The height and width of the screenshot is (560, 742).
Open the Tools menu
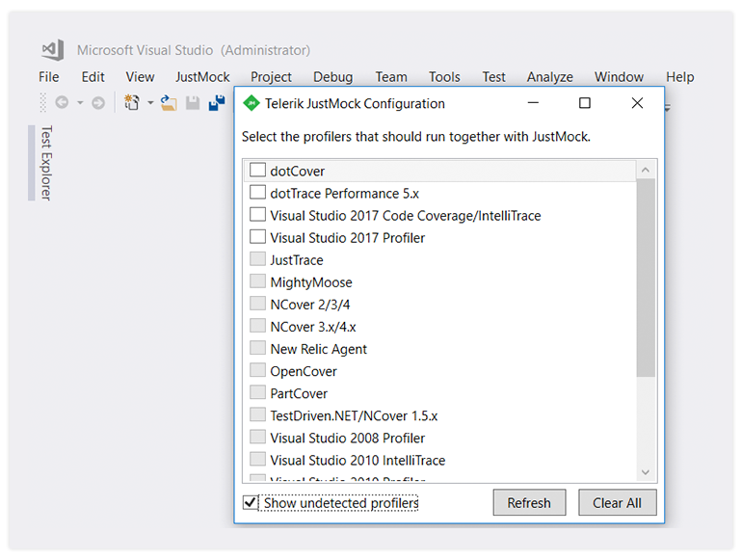pyautogui.click(x=444, y=77)
